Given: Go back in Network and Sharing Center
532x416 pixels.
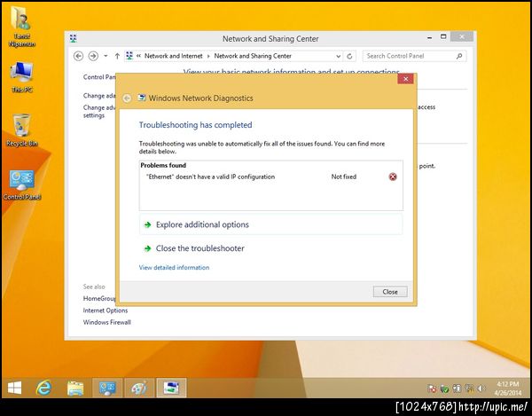Looking at the screenshot, I should tap(78, 56).
